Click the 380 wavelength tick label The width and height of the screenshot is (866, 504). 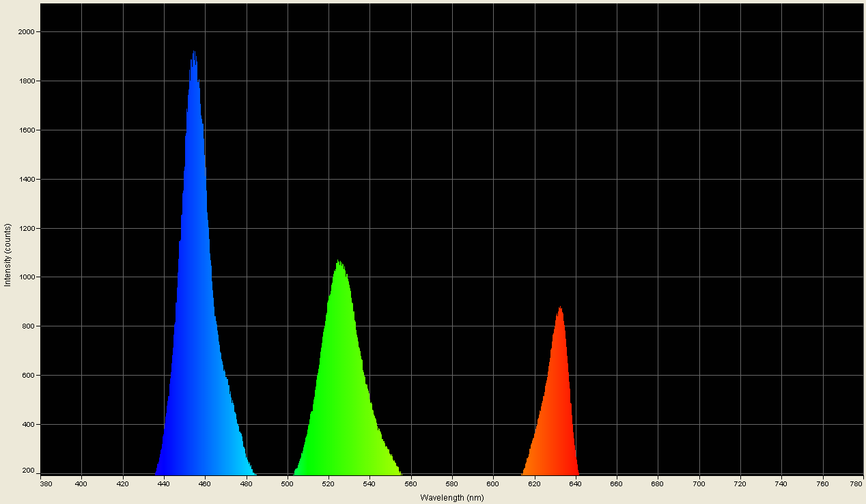(45, 482)
